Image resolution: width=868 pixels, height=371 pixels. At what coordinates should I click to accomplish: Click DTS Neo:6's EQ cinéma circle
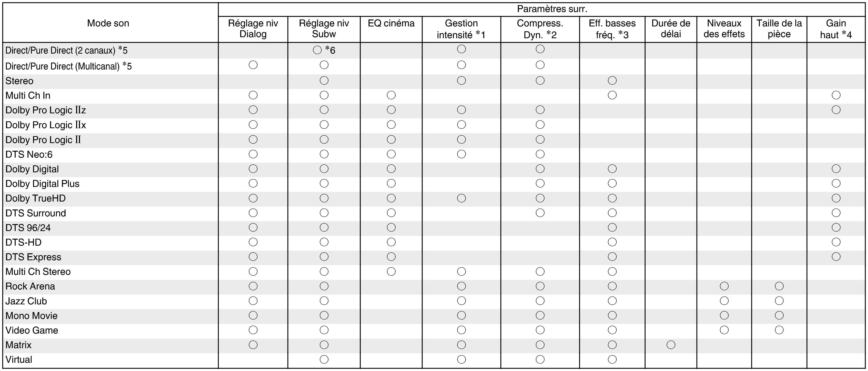click(391, 154)
